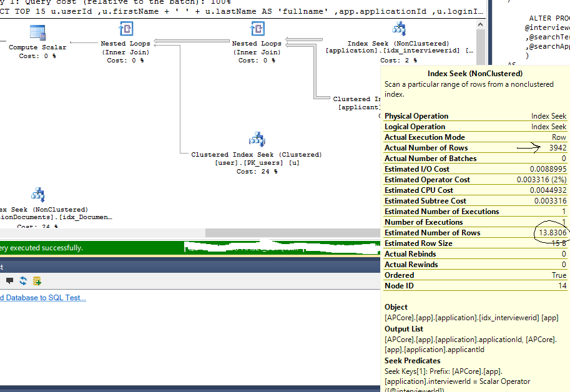Click '[user].[PK_users] [u]' label text

point(257,163)
